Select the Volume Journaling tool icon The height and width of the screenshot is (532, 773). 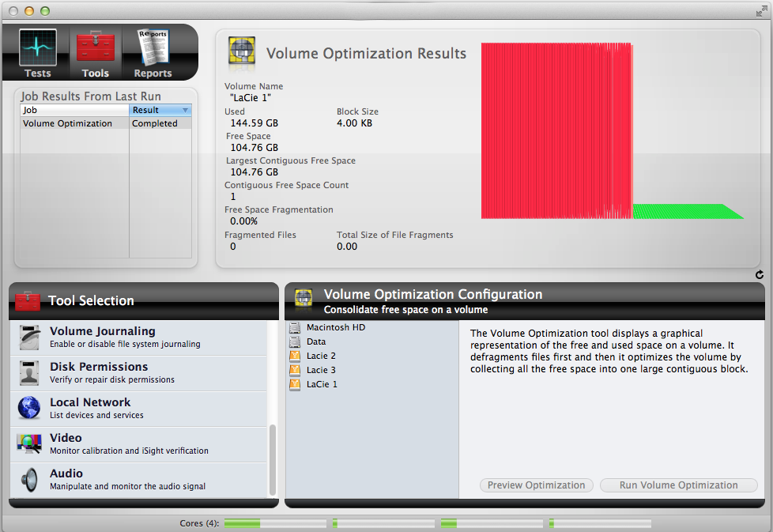point(29,338)
